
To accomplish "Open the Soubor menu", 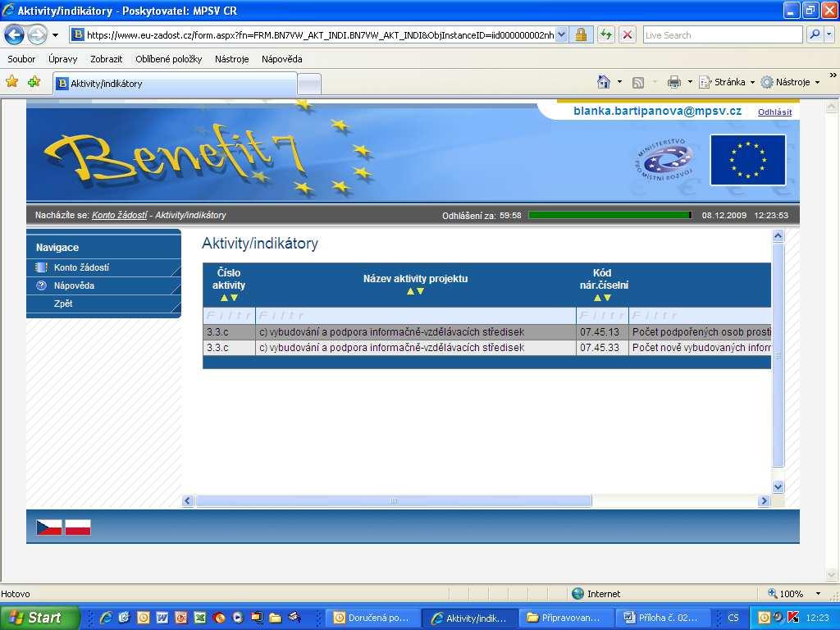I will tap(21, 59).
